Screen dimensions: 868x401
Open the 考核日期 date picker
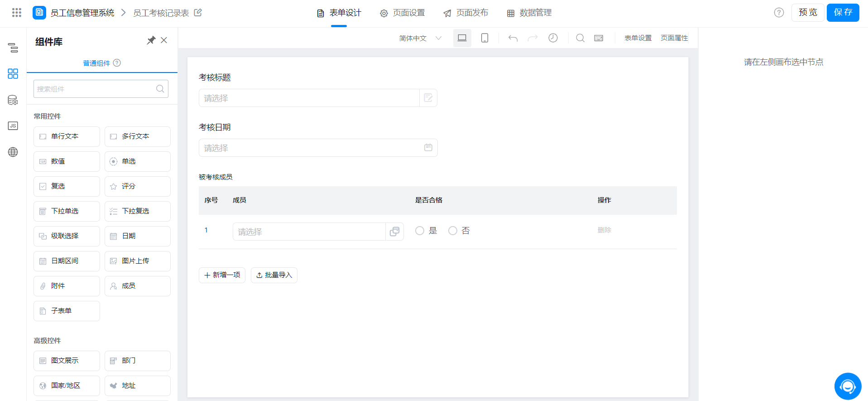coord(318,148)
